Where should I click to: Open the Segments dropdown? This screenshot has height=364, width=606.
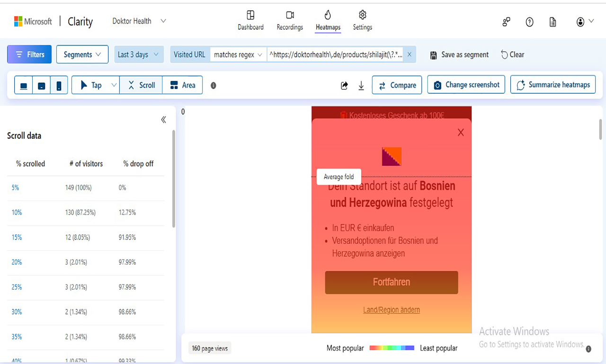coord(82,54)
